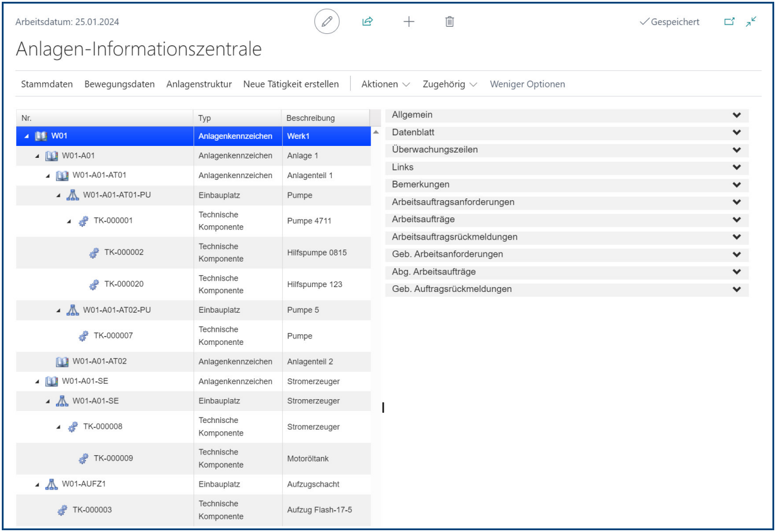The width and height of the screenshot is (776, 532).
Task: Click the Beschreibung column header
Action: pyautogui.click(x=326, y=118)
